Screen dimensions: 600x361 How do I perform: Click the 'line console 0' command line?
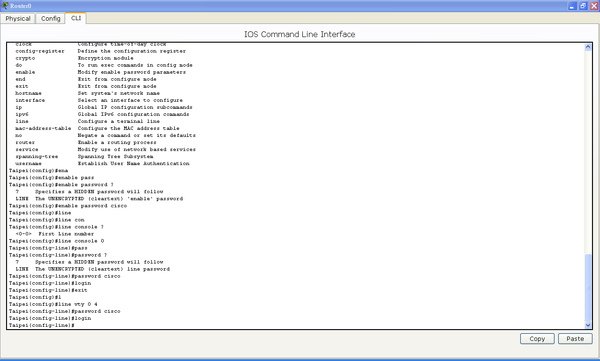(56, 241)
